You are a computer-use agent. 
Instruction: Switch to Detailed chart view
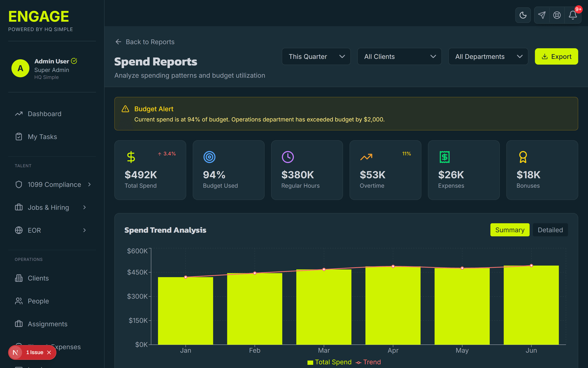(x=550, y=230)
